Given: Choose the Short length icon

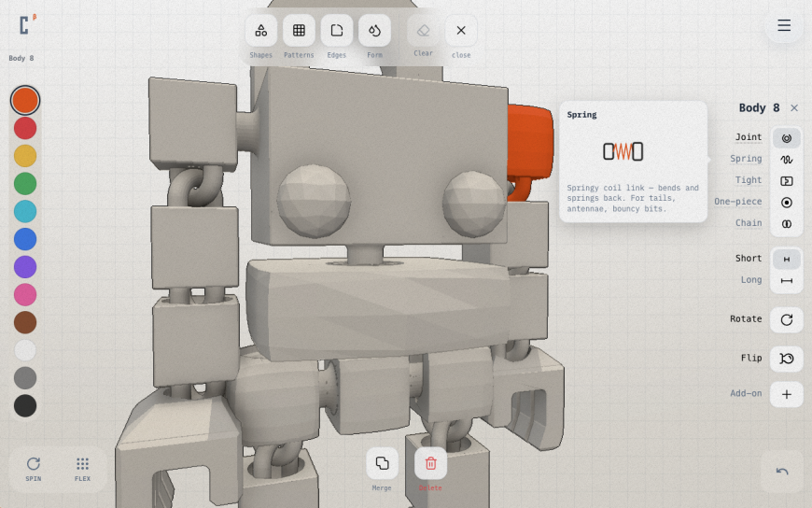Looking at the screenshot, I should [786, 260].
